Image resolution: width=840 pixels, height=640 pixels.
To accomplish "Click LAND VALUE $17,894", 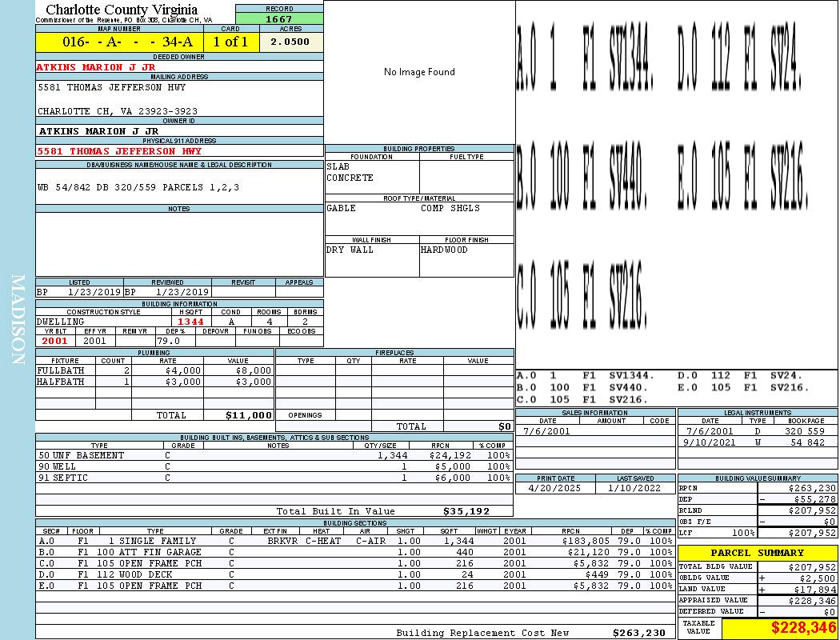I will point(815,589).
